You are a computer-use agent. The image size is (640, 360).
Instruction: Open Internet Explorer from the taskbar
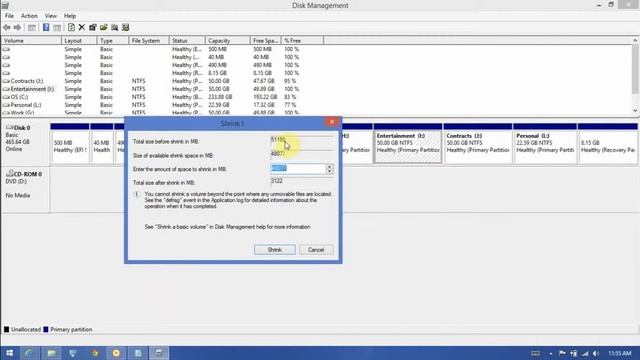tap(29, 353)
